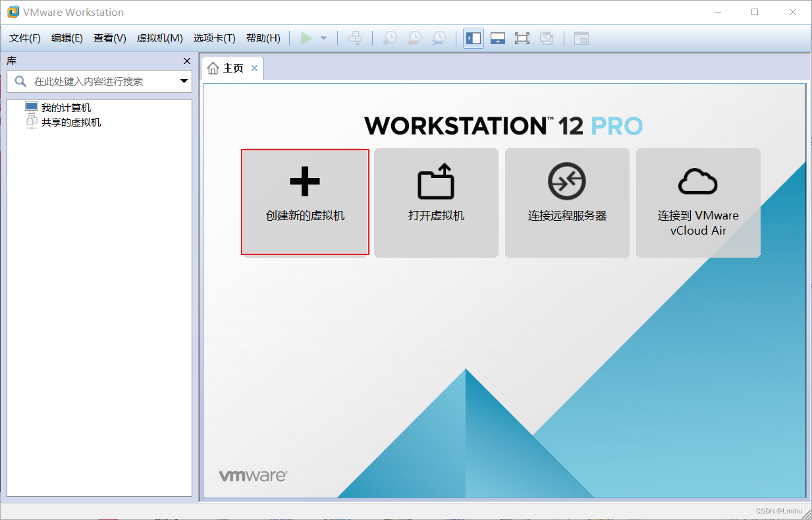The width and height of the screenshot is (812, 520).
Task: Click the 创建新的虚拟机 button
Action: [x=305, y=202]
